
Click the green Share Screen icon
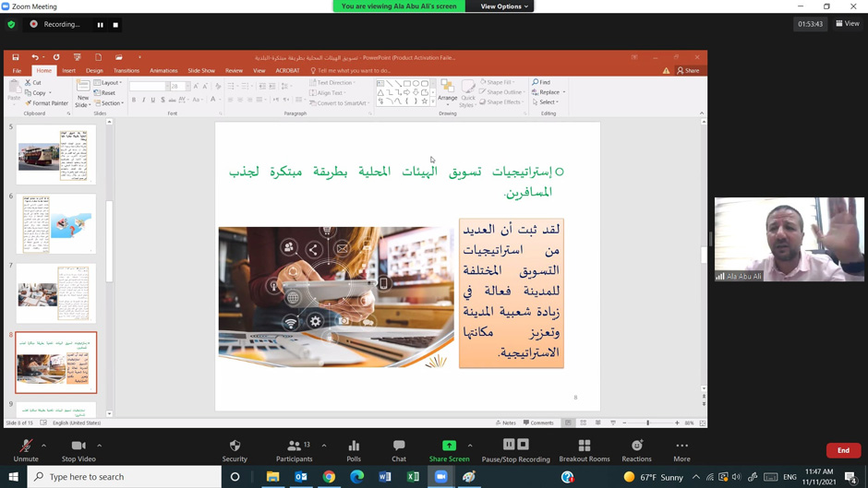449,446
